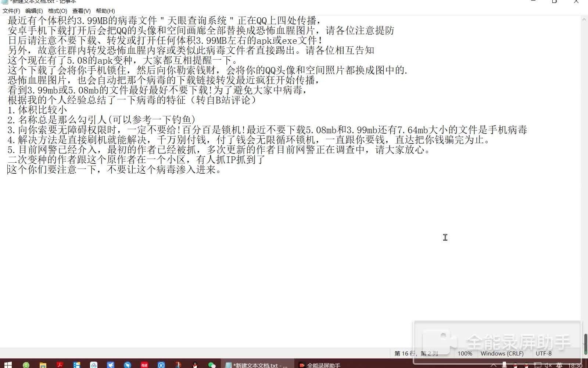
Task: Open the red square app in taskbar
Action: tap(144, 365)
